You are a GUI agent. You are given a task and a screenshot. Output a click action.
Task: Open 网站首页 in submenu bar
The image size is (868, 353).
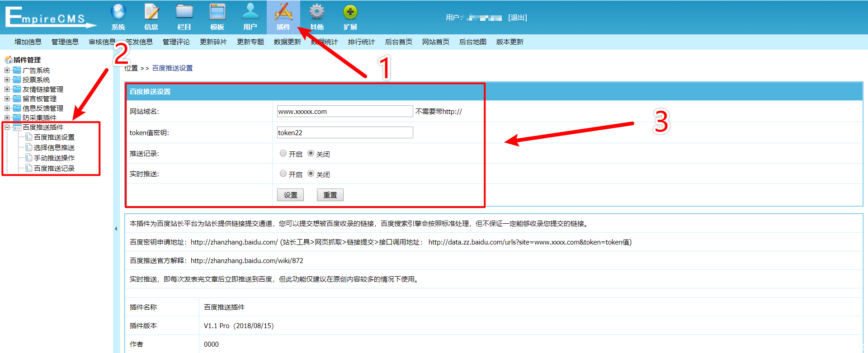coord(436,42)
